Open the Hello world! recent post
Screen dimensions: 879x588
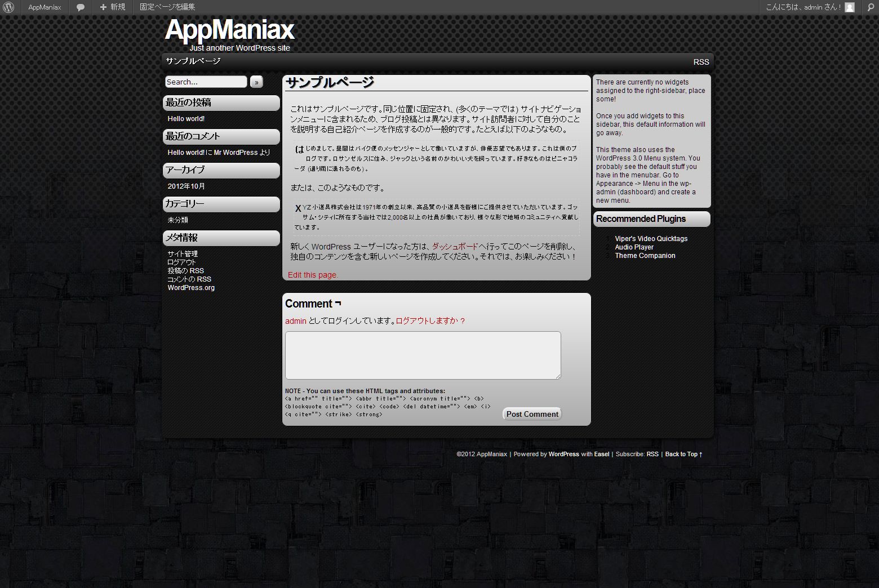click(x=186, y=119)
